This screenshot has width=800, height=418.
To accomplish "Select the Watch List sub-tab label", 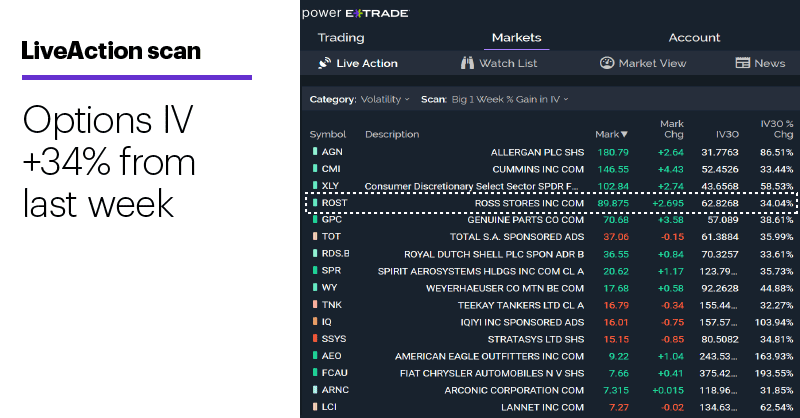I will 508,63.
